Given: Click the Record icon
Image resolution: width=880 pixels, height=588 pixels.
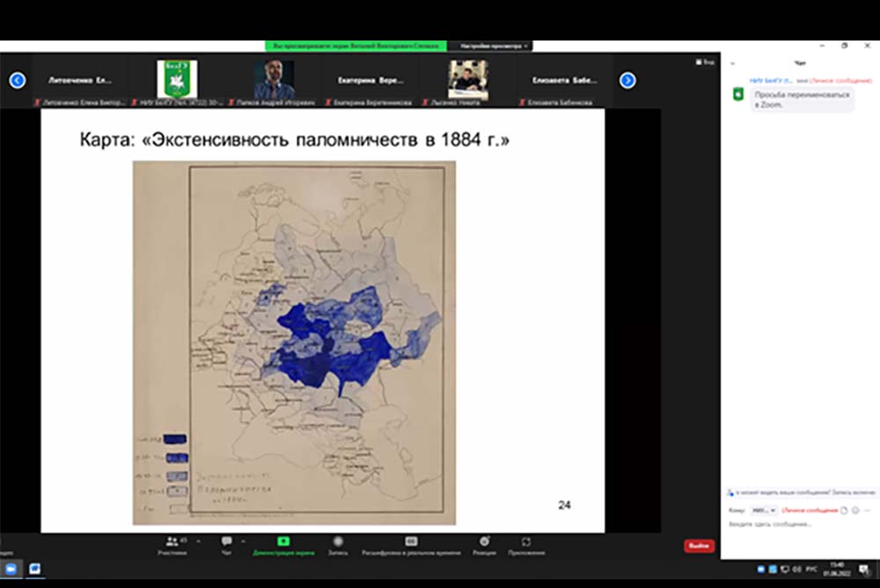Looking at the screenshot, I should coord(338,542).
